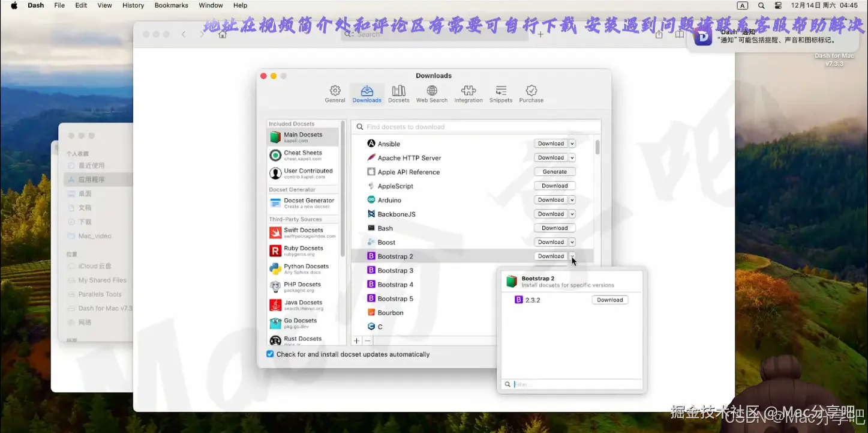This screenshot has width=868, height=433.
Task: Open the Dash menu in menu bar
Action: pos(36,5)
